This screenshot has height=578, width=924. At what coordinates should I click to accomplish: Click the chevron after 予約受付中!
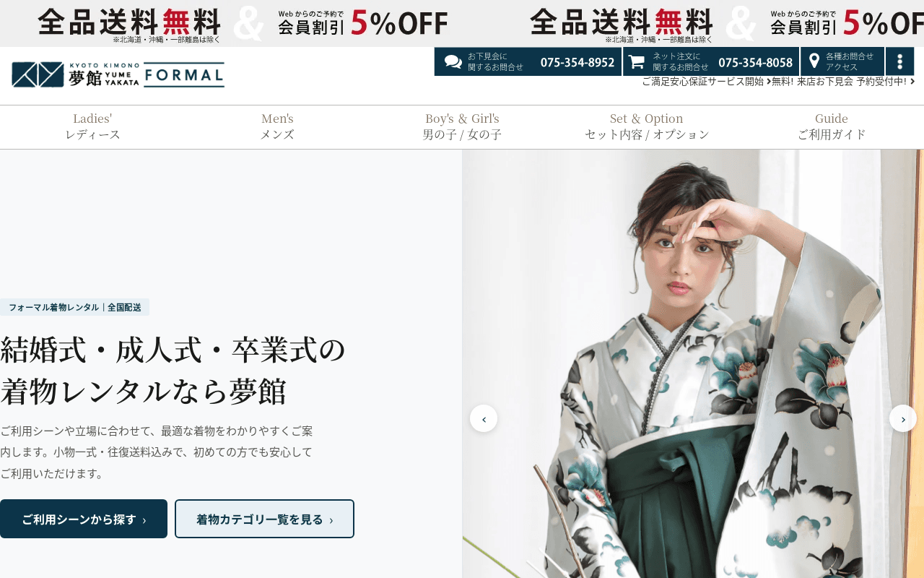pos(912,82)
